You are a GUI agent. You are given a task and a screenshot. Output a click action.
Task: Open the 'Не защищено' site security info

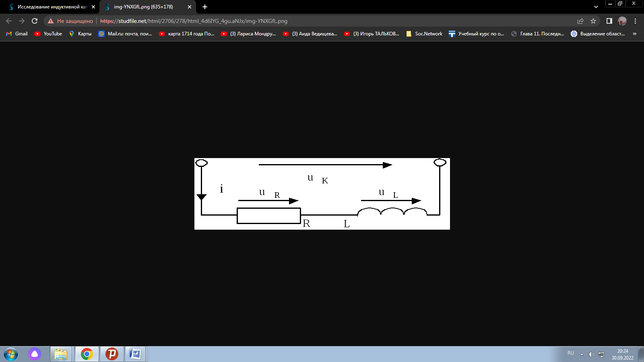click(70, 21)
